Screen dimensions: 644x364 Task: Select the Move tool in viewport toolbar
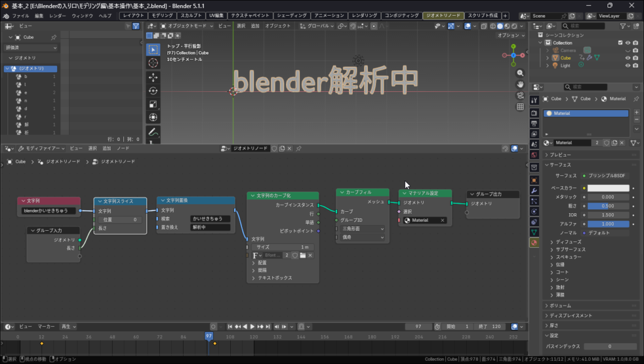coord(153,77)
